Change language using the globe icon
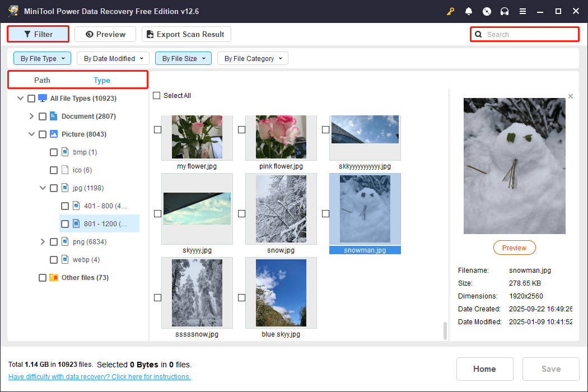Screen dimensions: 588x392 [487, 11]
